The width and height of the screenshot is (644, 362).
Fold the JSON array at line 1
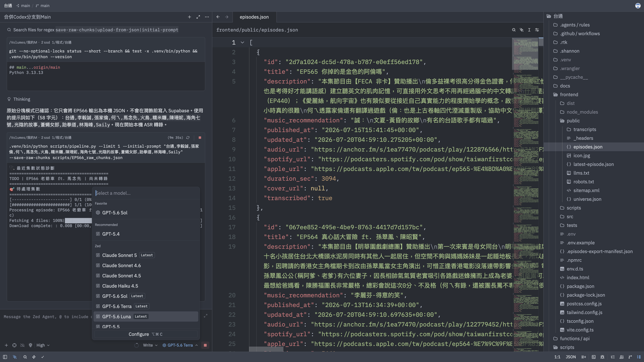tap(242, 42)
